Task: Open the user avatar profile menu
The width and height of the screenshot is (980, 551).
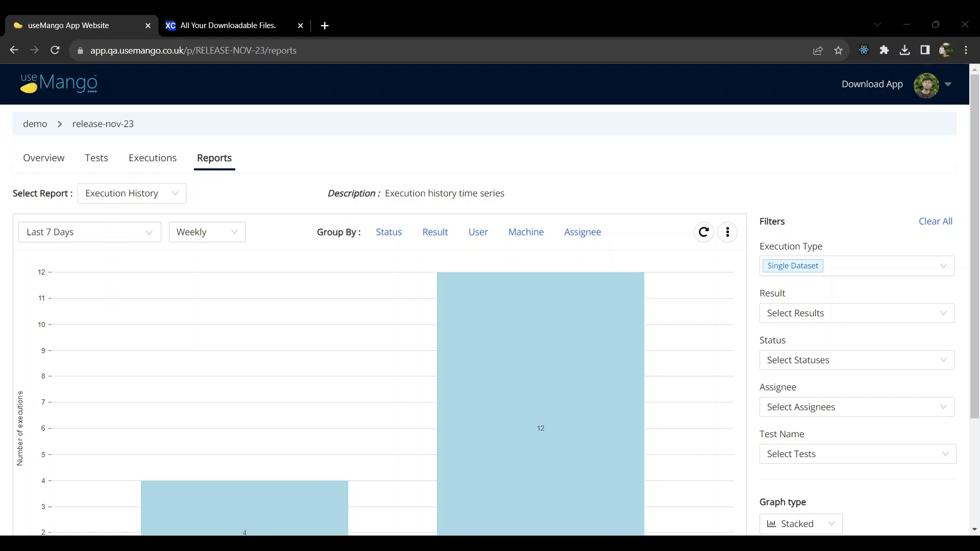Action: coord(926,85)
